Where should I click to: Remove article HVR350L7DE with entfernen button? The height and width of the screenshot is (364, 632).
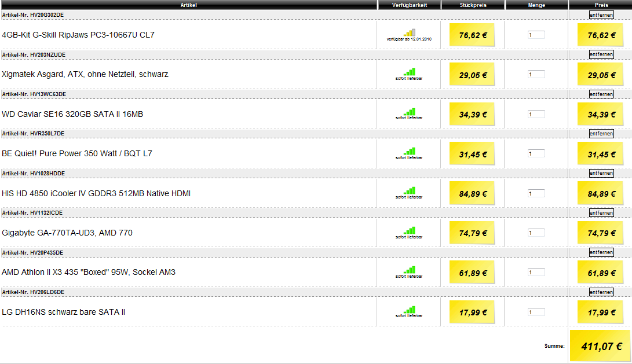click(601, 134)
